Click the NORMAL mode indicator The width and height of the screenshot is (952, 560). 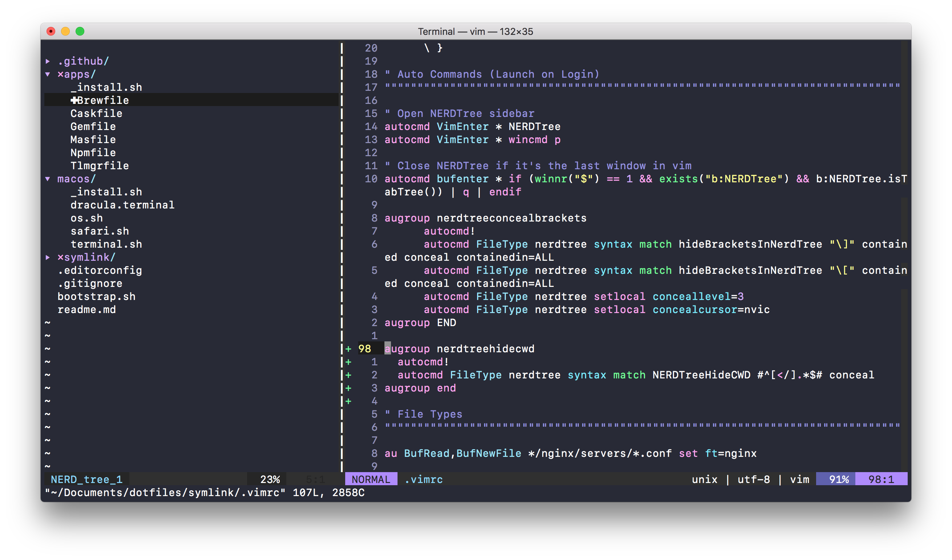coord(371,479)
